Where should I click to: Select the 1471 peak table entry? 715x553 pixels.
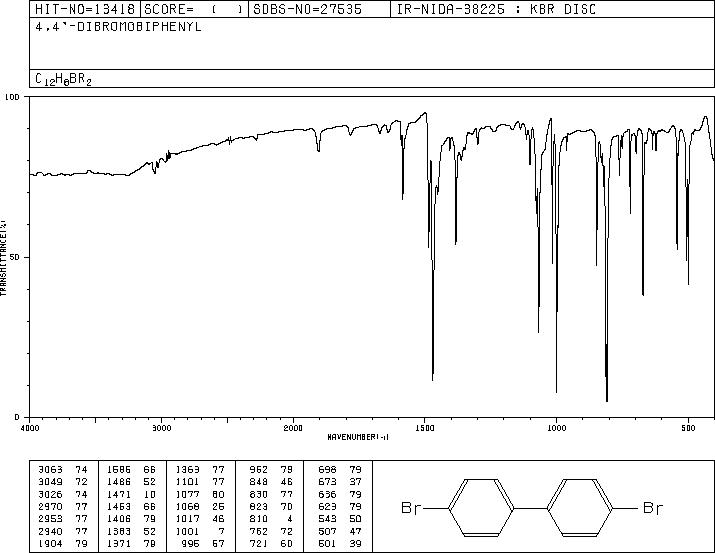pos(119,494)
